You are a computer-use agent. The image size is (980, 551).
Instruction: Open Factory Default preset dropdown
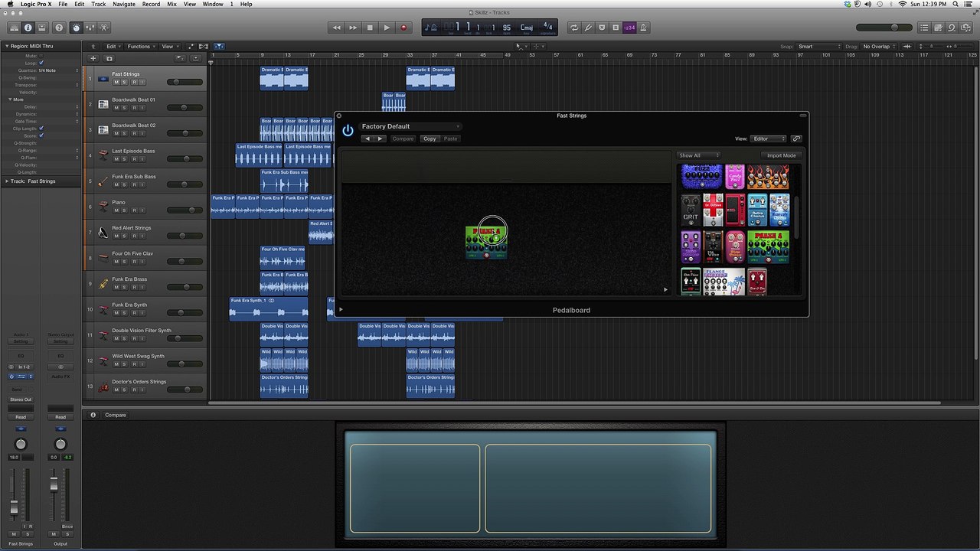click(410, 126)
